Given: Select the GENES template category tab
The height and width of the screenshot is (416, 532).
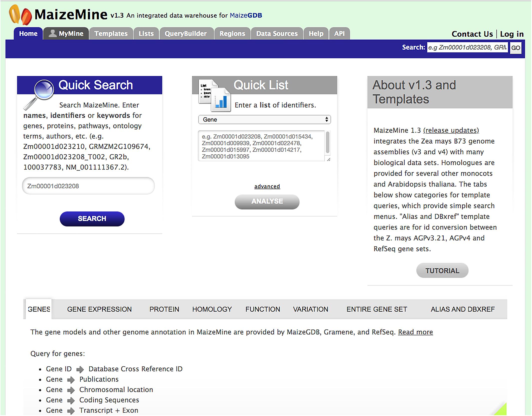Looking at the screenshot, I should (39, 309).
